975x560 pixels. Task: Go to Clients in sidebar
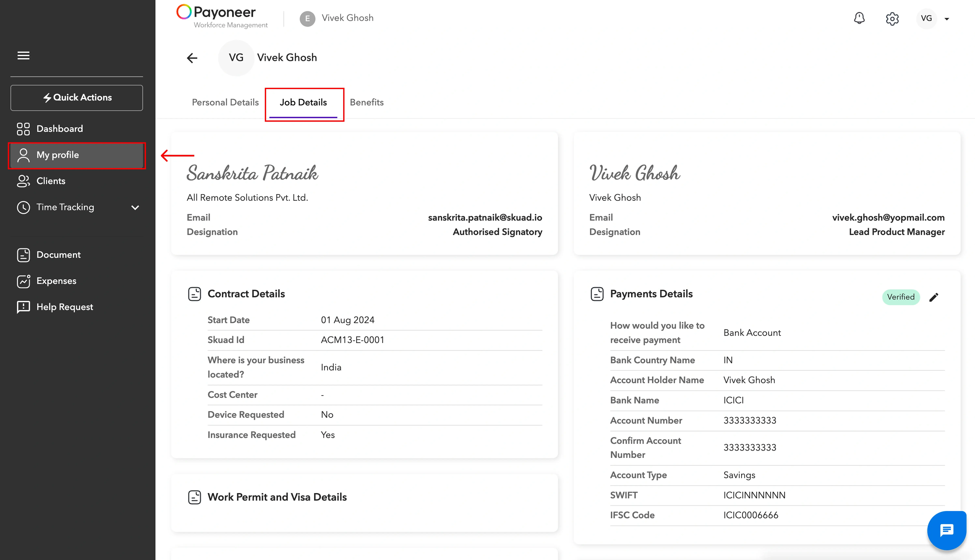coord(50,181)
